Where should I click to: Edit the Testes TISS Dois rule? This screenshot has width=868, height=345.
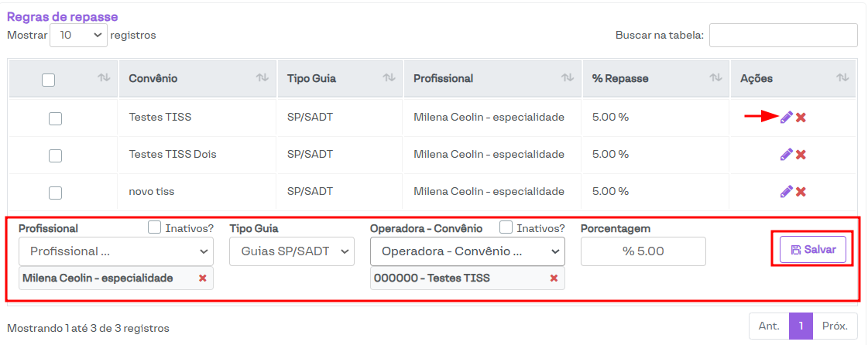pos(786,154)
